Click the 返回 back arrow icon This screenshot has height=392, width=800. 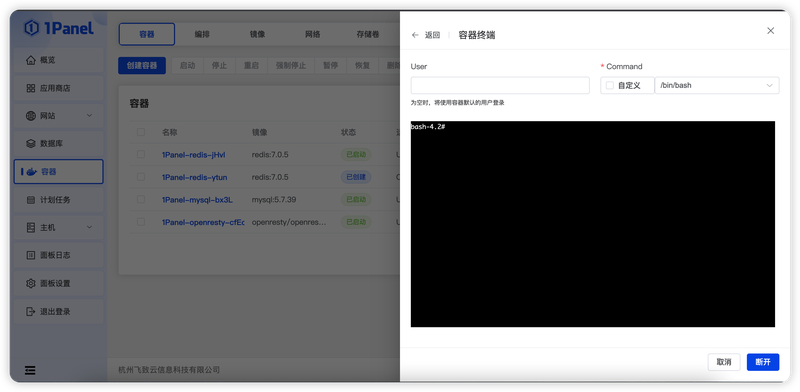coord(415,35)
